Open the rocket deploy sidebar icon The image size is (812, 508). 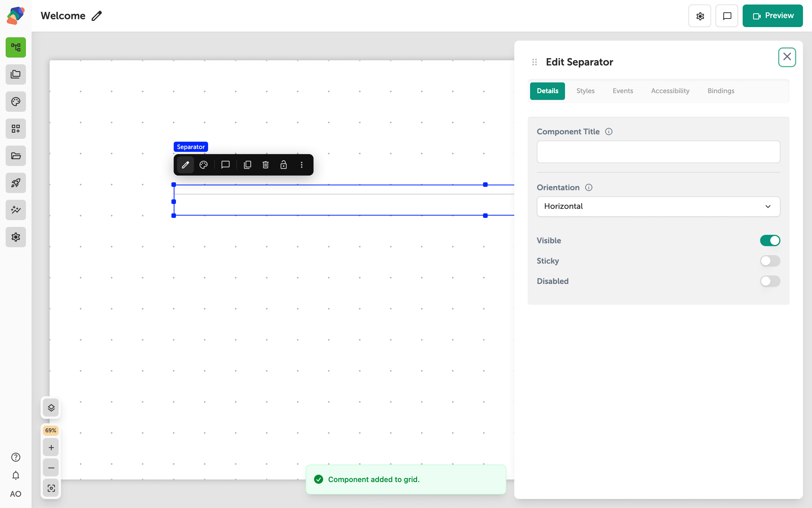(16, 183)
